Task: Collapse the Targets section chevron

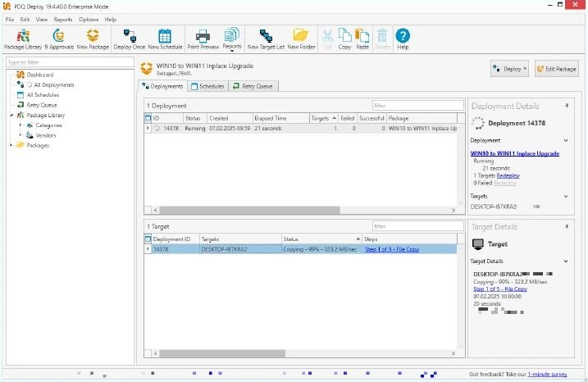Action: (566, 197)
